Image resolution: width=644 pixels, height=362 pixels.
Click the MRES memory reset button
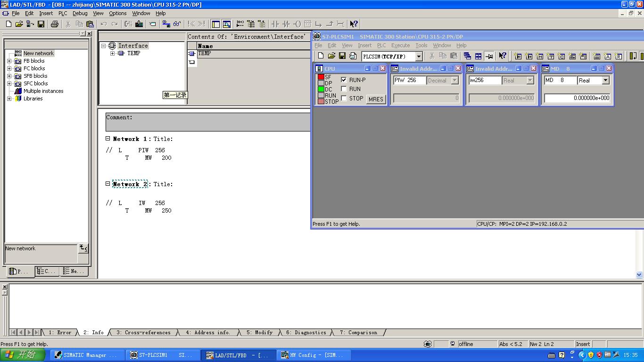point(376,99)
